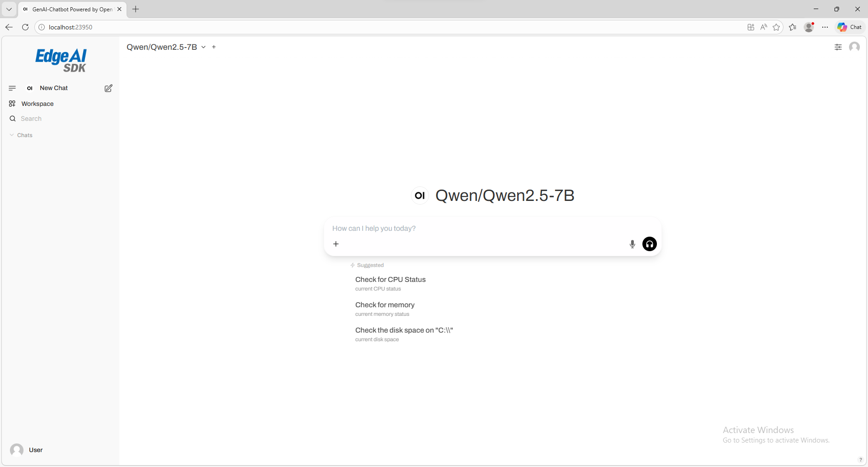
Task: Reload the page with the refresh icon
Action: tap(25, 27)
